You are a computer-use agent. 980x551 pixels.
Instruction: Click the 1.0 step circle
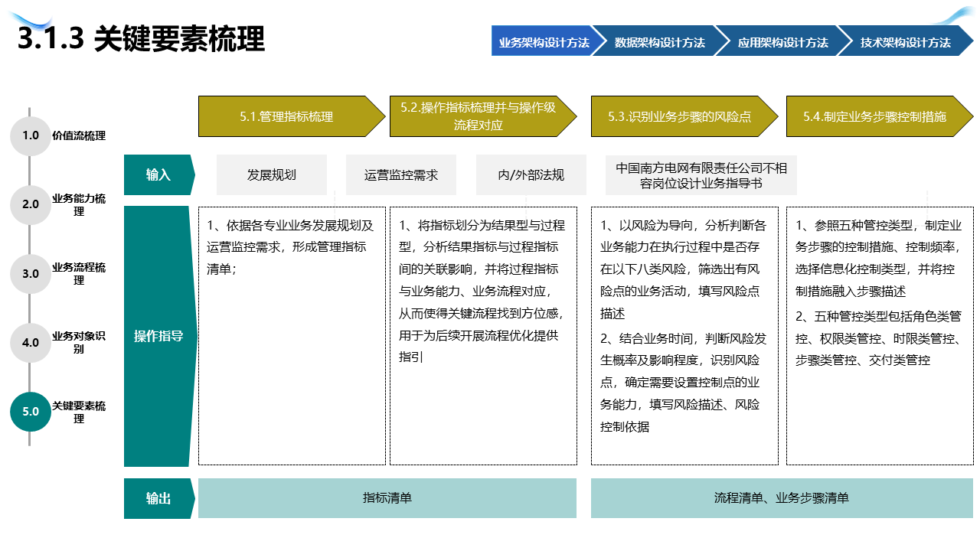click(30, 136)
